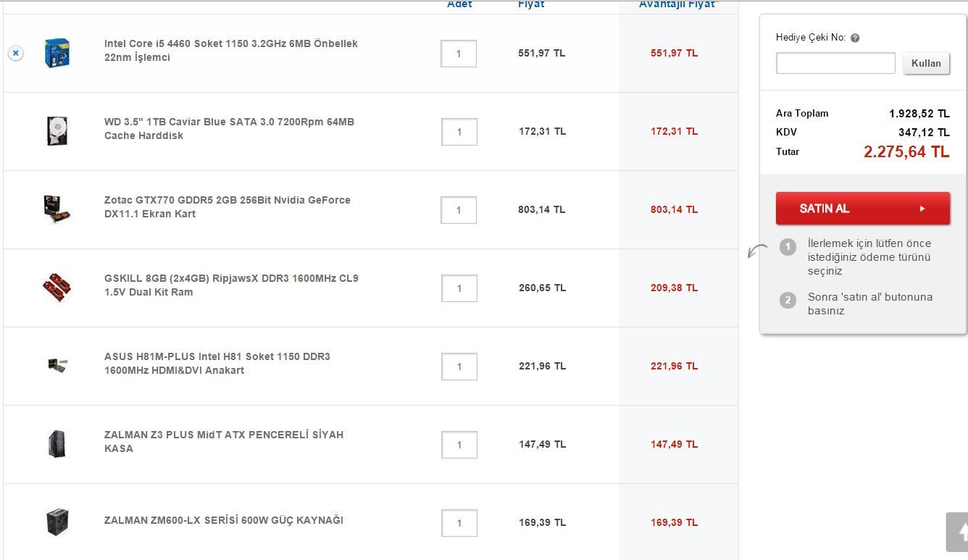
Task: Click the scroll-to-top arrow button
Action: (958, 532)
